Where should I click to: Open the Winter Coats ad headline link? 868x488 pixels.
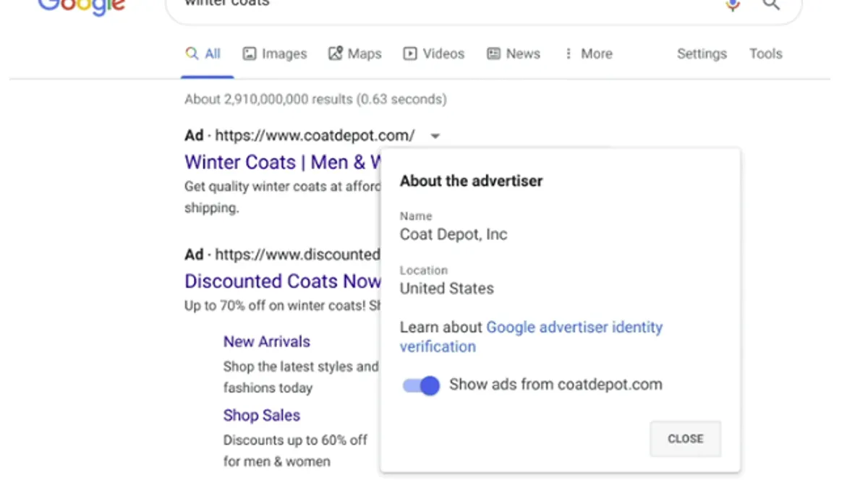coord(283,162)
